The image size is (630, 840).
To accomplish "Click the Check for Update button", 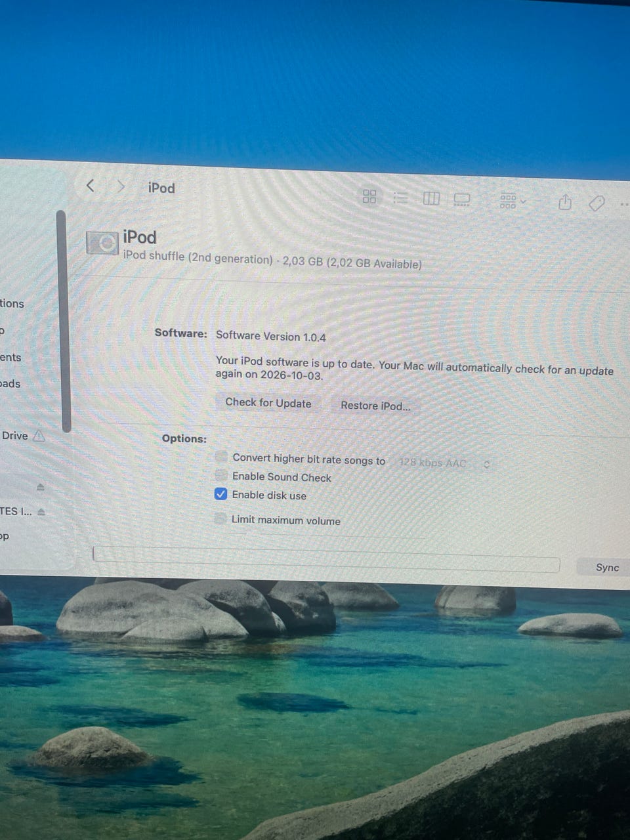I will [268, 402].
